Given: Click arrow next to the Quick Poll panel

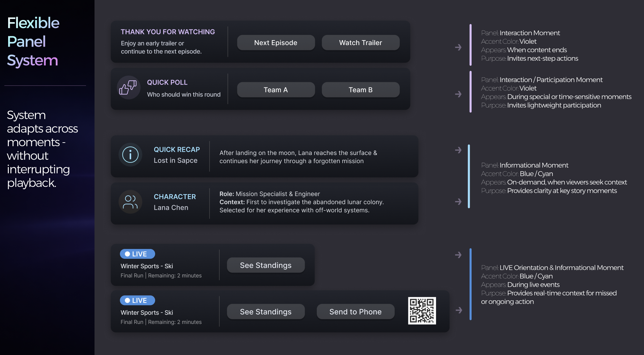Looking at the screenshot, I should click(x=458, y=94).
